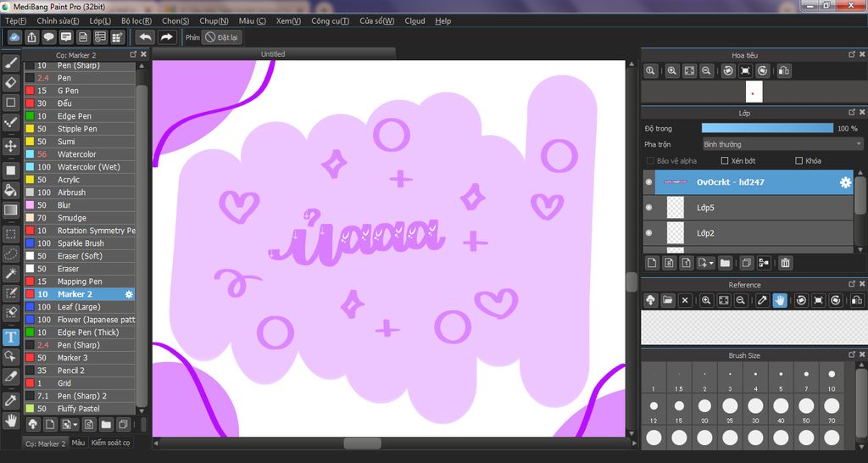Toggle the Bảo vệ alpha checkbox
The height and width of the screenshot is (463, 868).
[650, 160]
